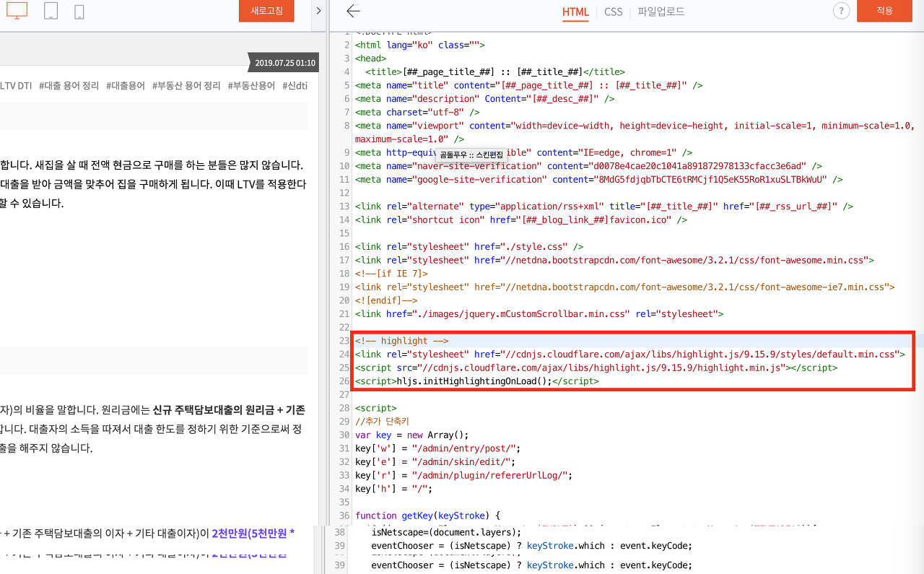
Task: Click the hljs.initHighlightingOnLoad() code line
Action: (476, 381)
